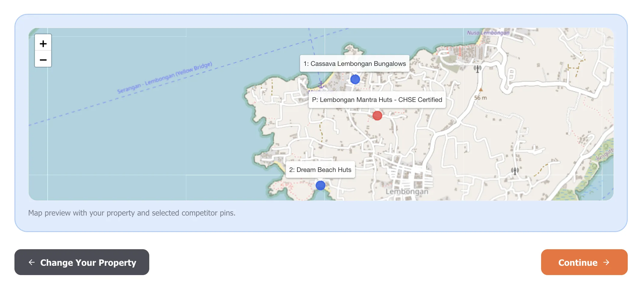The height and width of the screenshot is (288, 644).
Task: Select the red pin for your property
Action: click(377, 115)
